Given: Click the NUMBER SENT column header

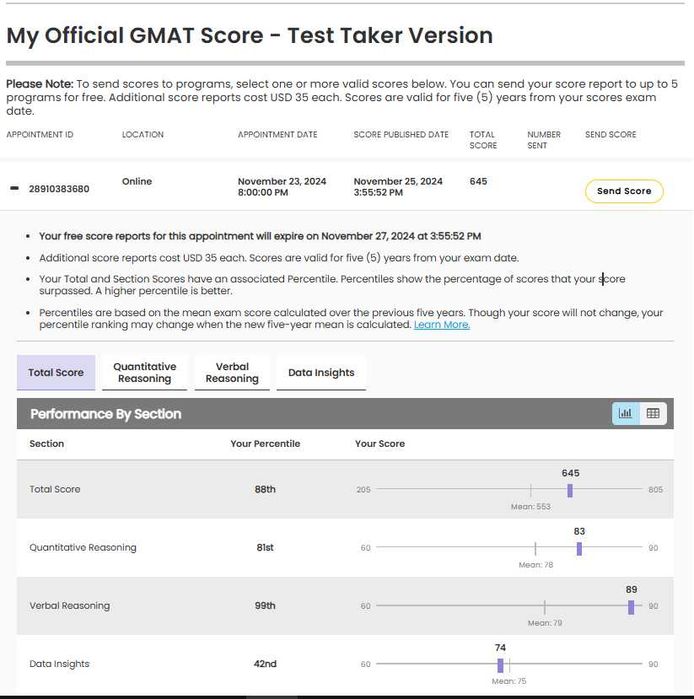Looking at the screenshot, I should point(544,140).
